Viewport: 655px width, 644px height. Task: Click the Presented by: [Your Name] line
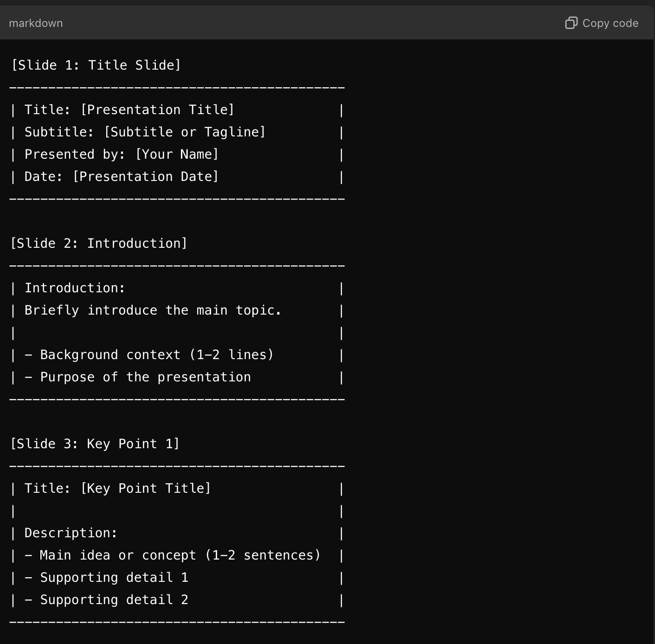(122, 154)
